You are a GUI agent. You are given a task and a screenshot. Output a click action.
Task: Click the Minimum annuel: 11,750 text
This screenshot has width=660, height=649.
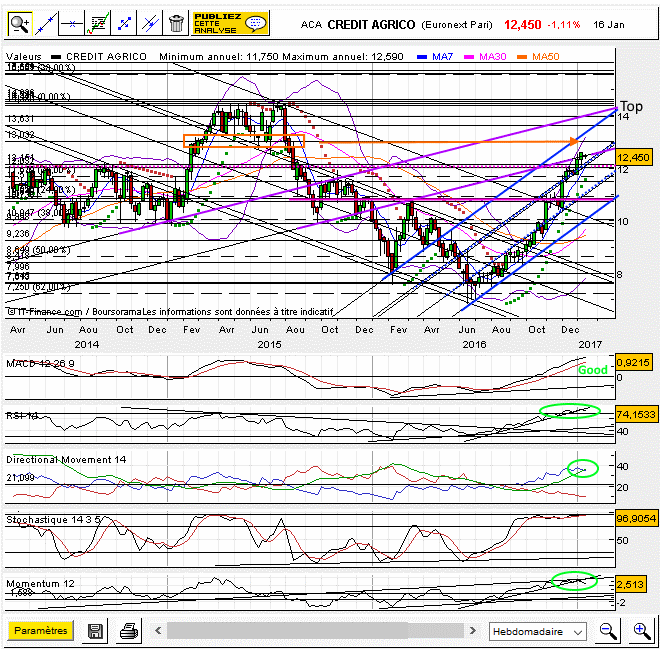point(219,56)
